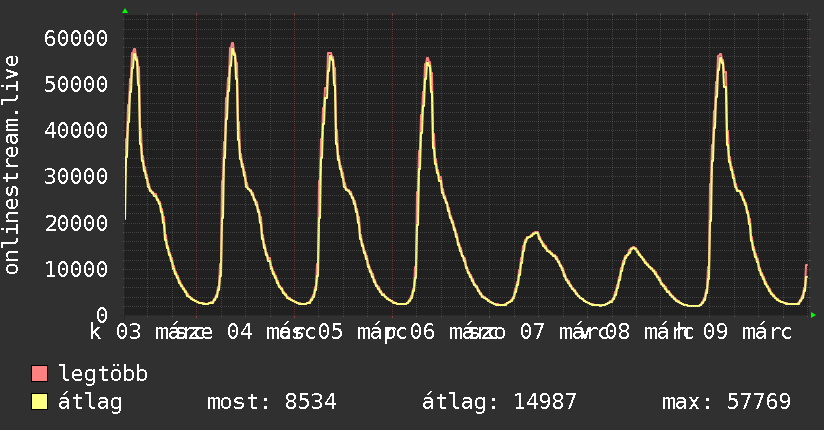
Task: Click the last tall peak near 09 márc
Action: [720, 56]
